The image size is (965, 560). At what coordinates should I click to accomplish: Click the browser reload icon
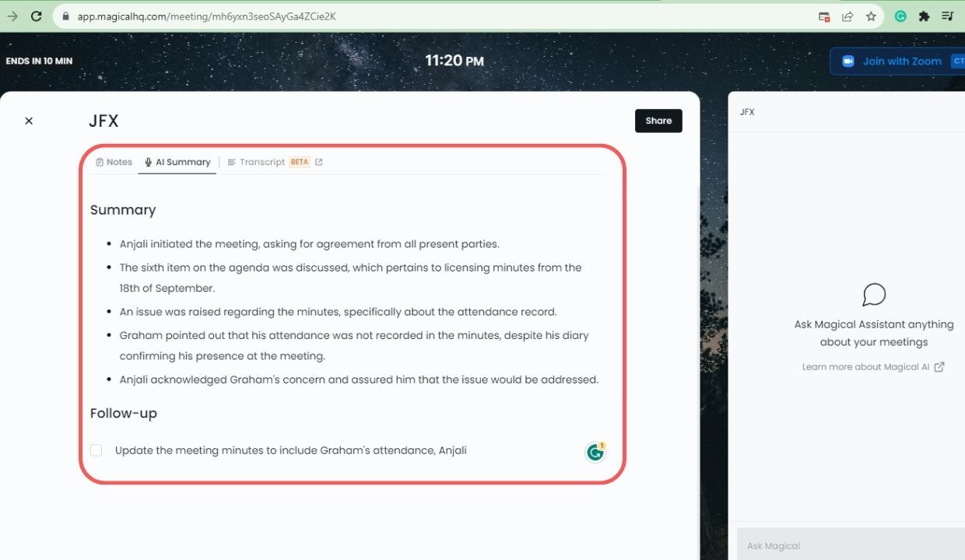[x=36, y=16]
